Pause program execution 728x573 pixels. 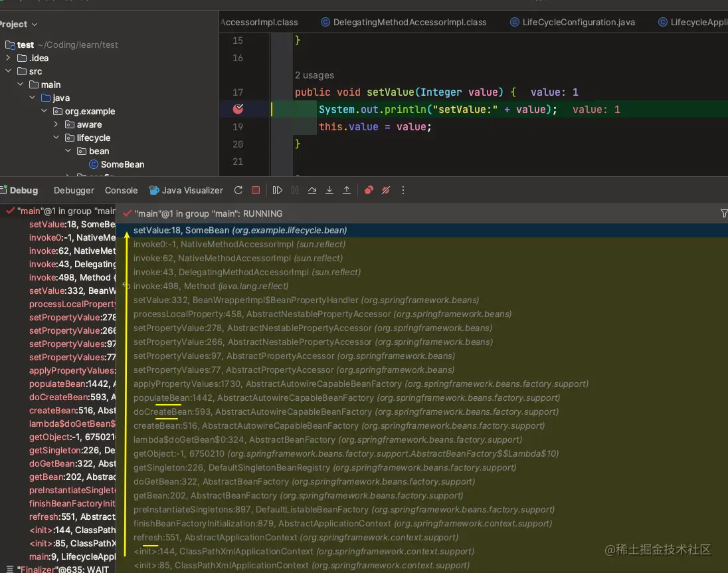pyautogui.click(x=295, y=190)
